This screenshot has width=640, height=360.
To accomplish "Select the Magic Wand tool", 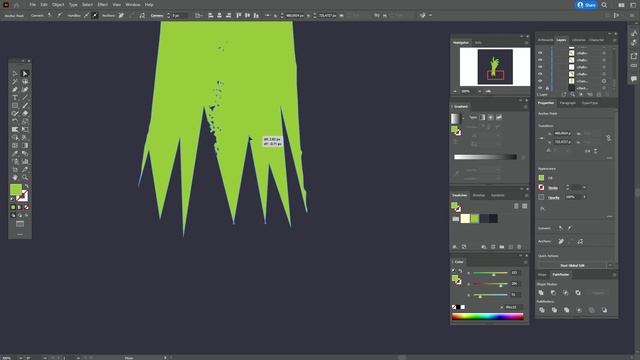I will pyautogui.click(x=15, y=82).
